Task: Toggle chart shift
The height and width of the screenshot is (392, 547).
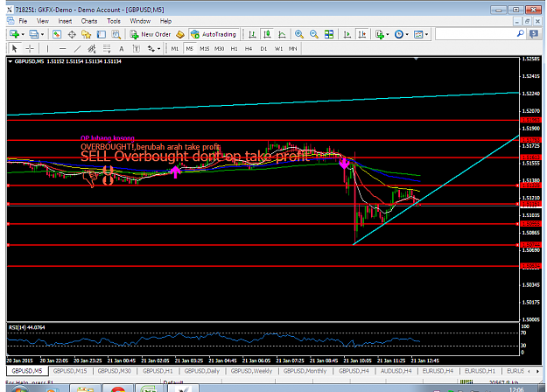Action: (362, 34)
